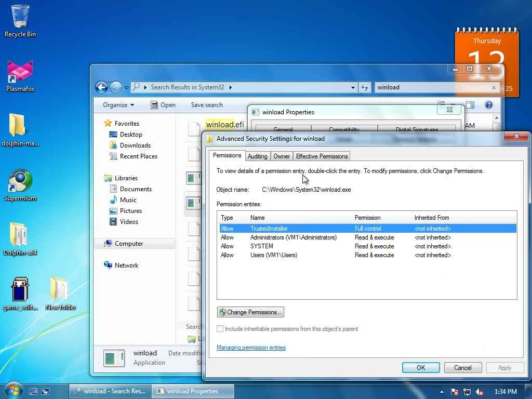Screen dimensions: 532x399
Task: Select the winload.efi search result
Action: pyautogui.click(x=224, y=125)
